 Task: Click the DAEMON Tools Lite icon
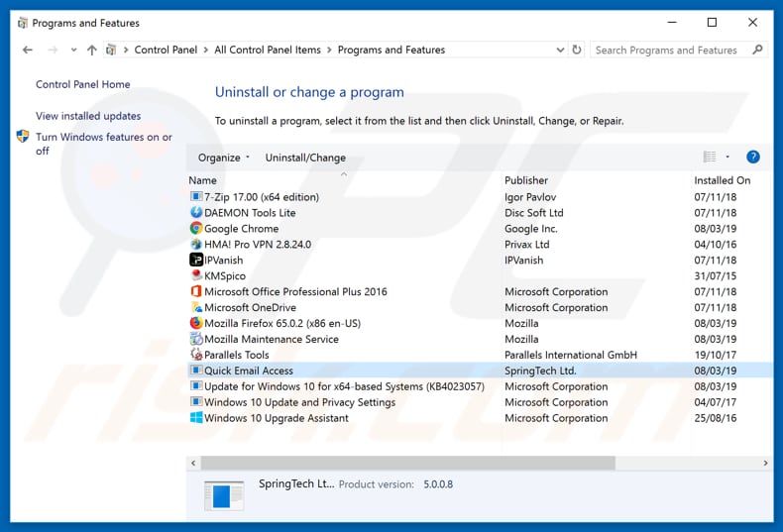coord(196,213)
